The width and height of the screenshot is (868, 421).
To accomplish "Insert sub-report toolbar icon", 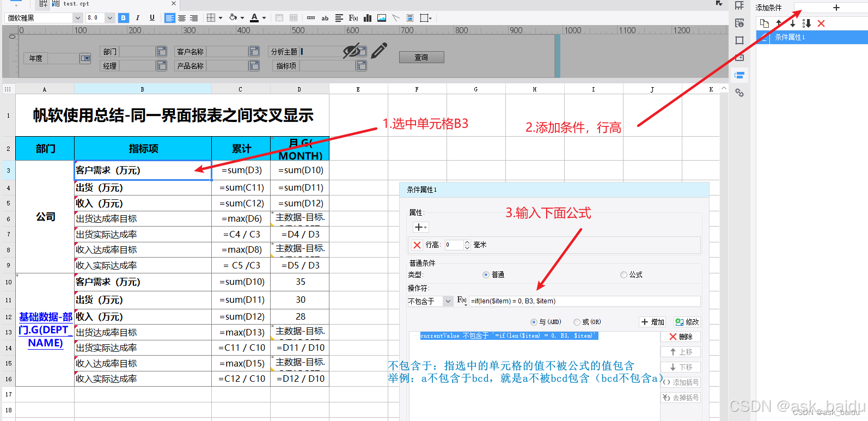I will click(x=410, y=18).
